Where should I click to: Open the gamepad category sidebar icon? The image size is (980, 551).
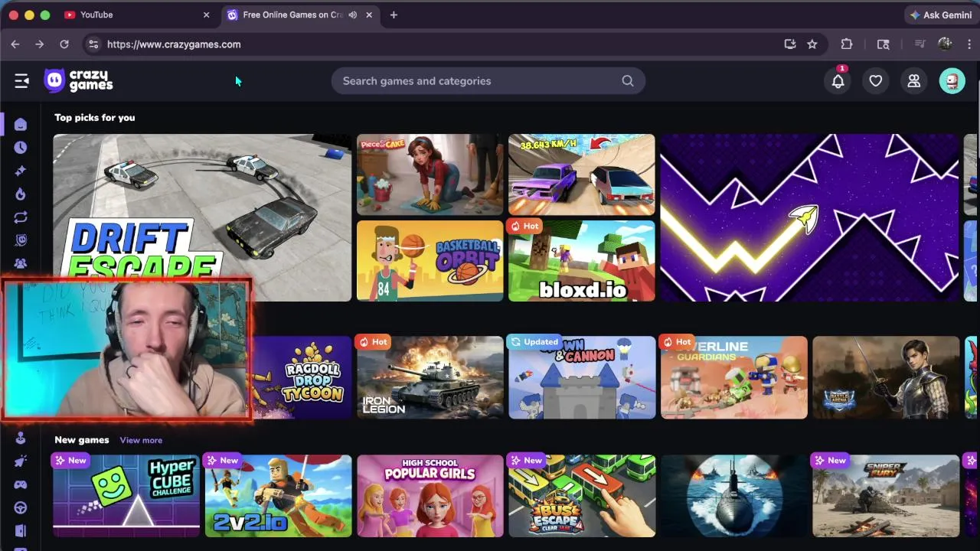[21, 484]
